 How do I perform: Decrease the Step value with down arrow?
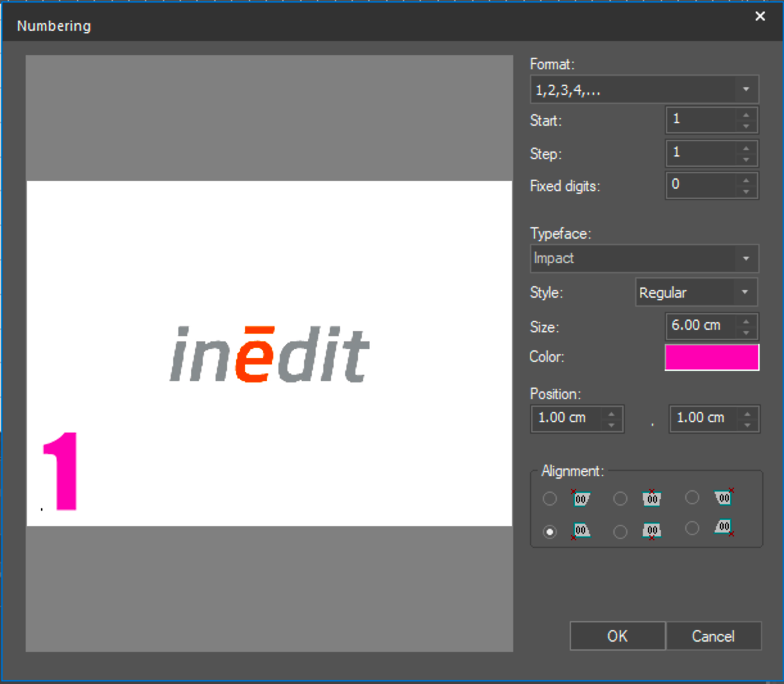point(746,159)
